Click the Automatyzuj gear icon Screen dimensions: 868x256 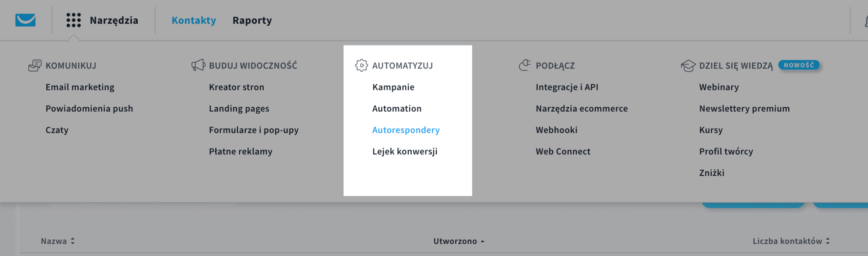361,65
